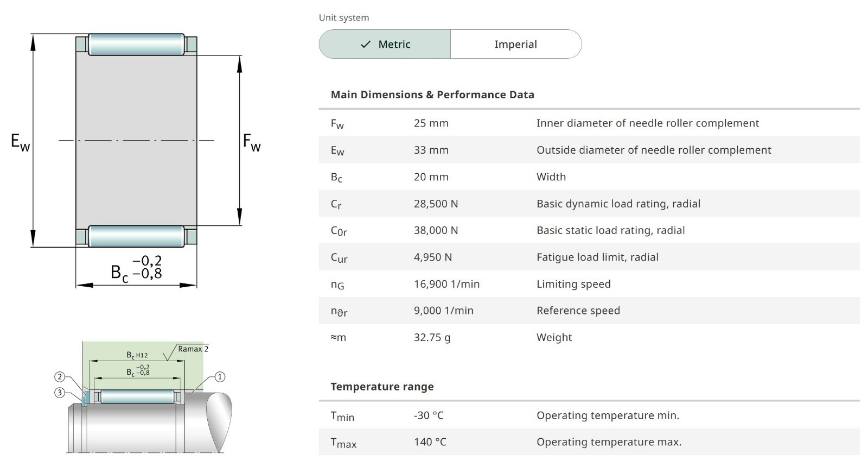Click the Temperature range section heading
The image size is (868, 467).
pyautogui.click(x=382, y=387)
